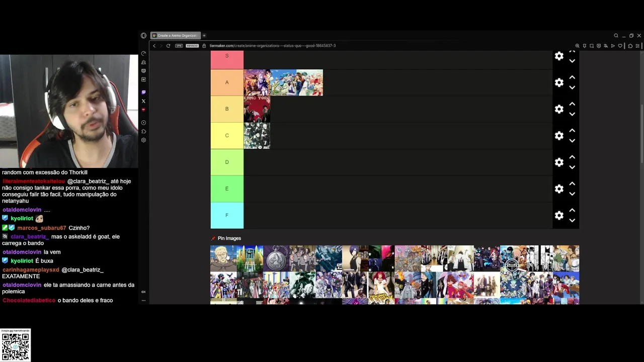Select the old bearded man thumbnail
Viewport: 644px width, 362px height.
pyautogui.click(x=223, y=258)
